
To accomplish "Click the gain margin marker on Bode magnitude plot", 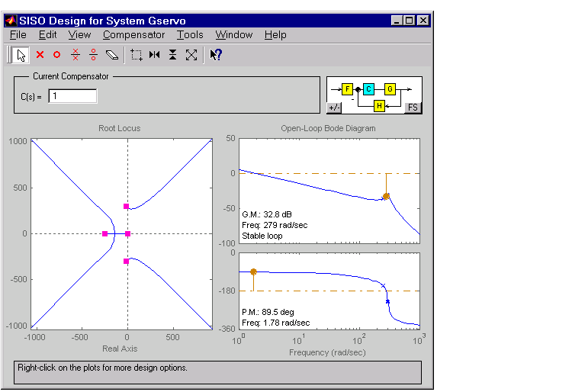I will [387, 196].
